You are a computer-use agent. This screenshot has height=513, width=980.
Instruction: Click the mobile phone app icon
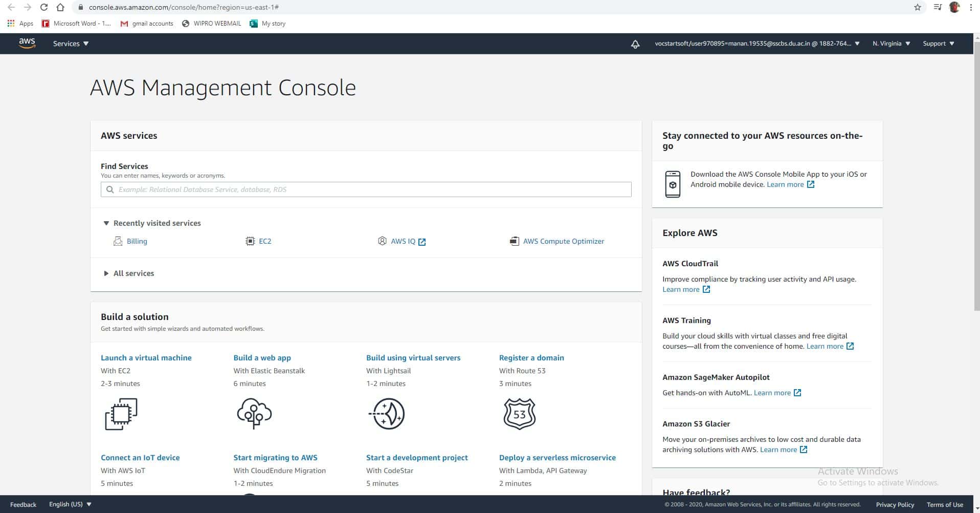tap(673, 184)
